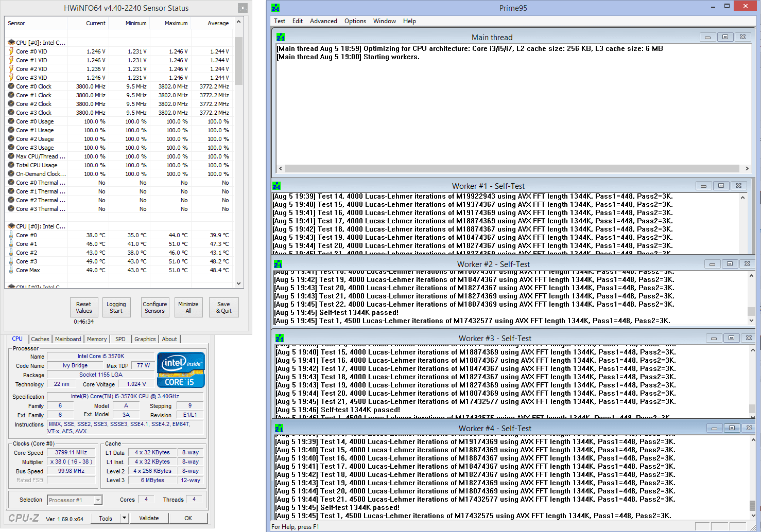Click the Core #0 VID voltage sensor icon
The height and width of the screenshot is (532, 761).
click(x=11, y=51)
